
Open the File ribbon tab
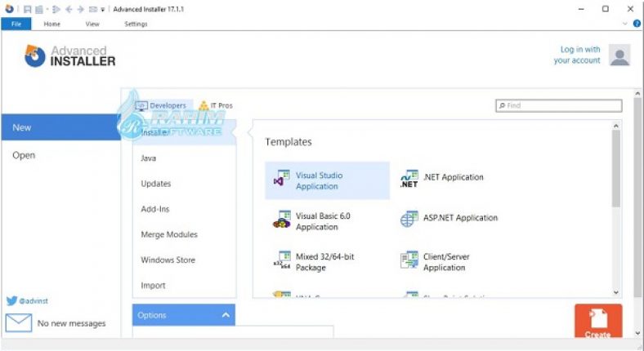pyautogui.click(x=16, y=24)
